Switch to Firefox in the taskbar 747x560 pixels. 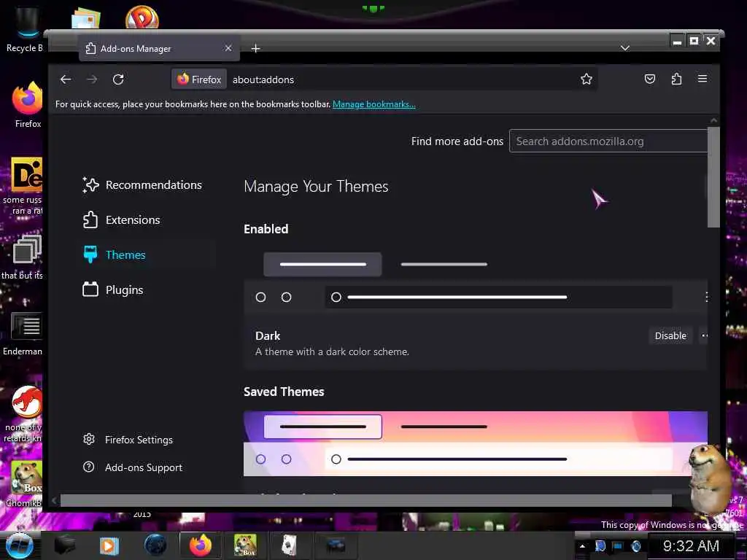point(201,545)
